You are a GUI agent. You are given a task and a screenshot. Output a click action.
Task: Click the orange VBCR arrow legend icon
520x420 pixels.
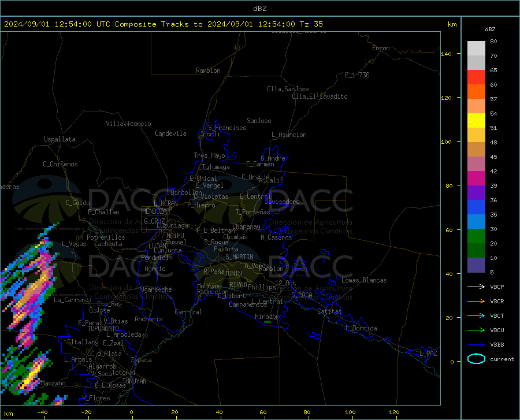coord(476,302)
